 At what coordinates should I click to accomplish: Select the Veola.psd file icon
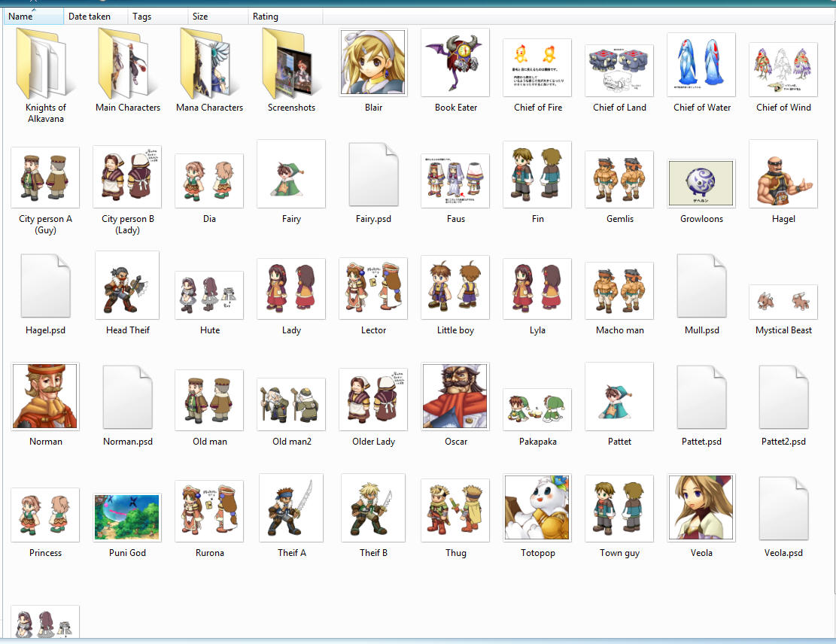click(x=784, y=508)
